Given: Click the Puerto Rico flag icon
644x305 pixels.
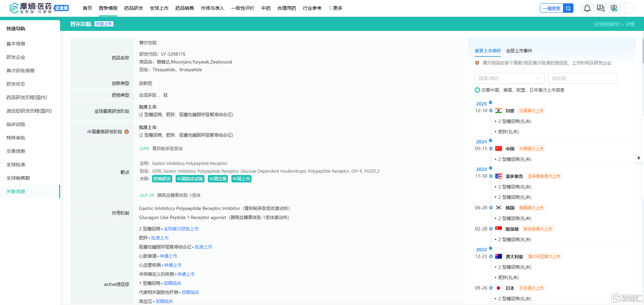Looking at the screenshot, I should point(499,176).
